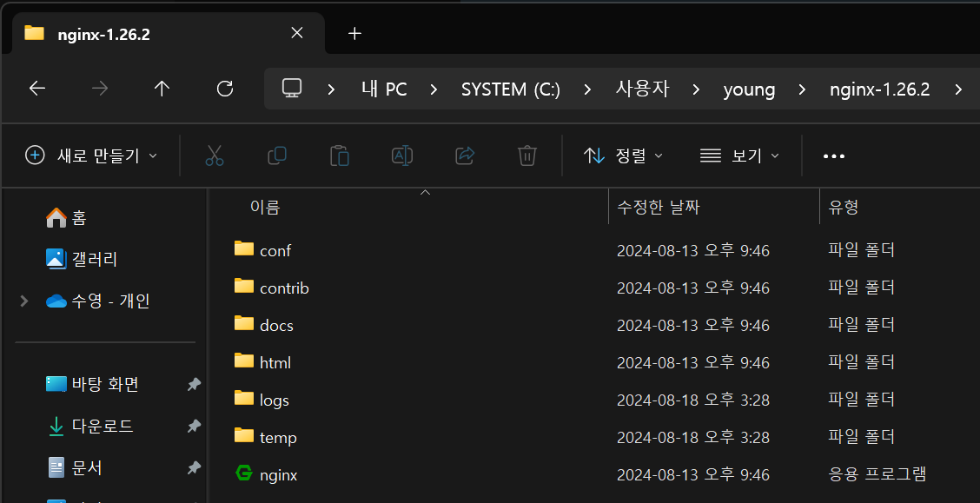
Task: Click 사용자 in the address path
Action: click(x=642, y=89)
